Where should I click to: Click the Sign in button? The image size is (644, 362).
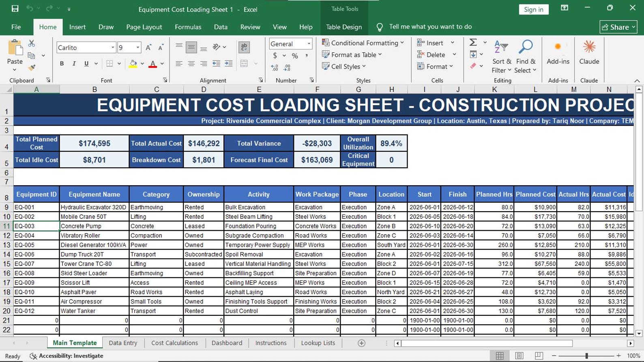[x=534, y=9]
